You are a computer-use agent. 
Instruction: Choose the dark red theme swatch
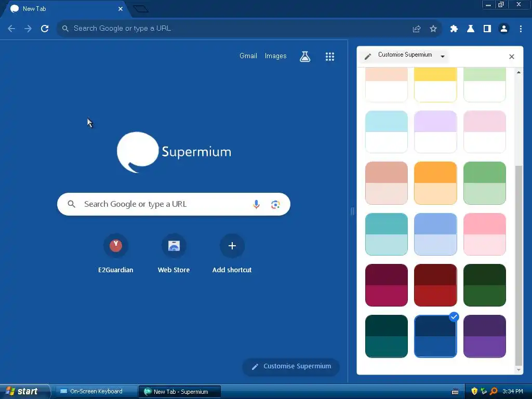tap(435, 285)
